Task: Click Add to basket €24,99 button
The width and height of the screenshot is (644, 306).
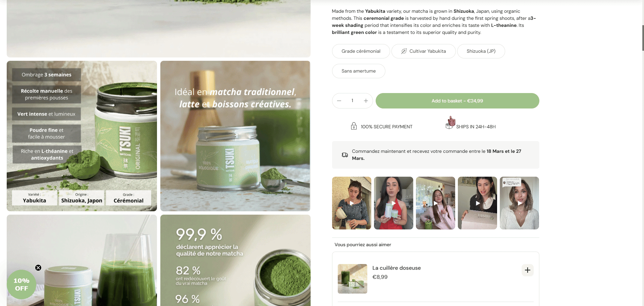Action: point(457,101)
